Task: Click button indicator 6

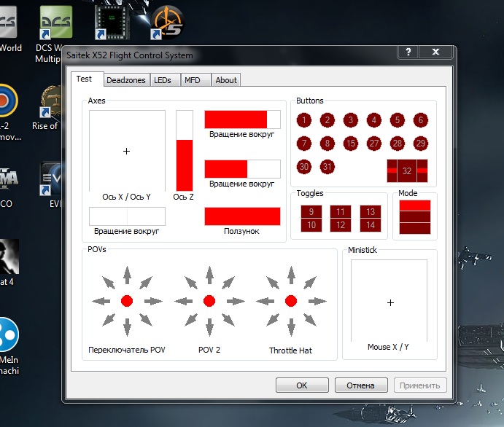Action: (x=421, y=120)
